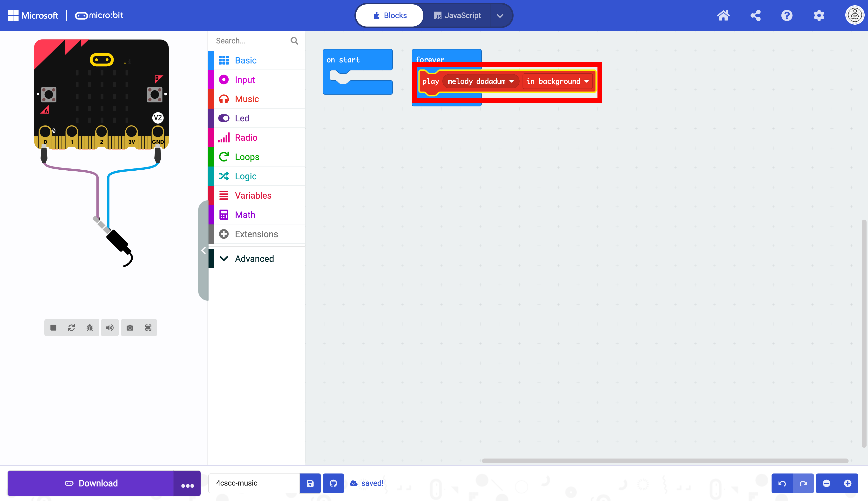Viewport: 868px width, 501px height.
Task: Zoom in on the workspace
Action: (847, 483)
